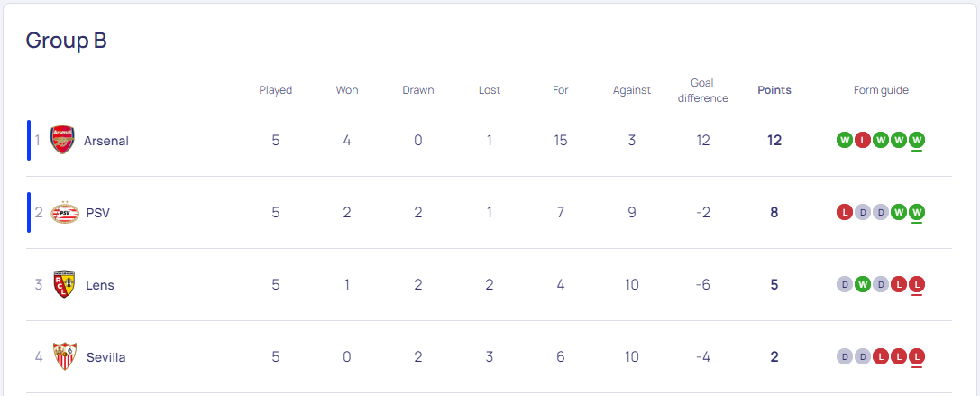Click Arsenal's red L form badge

[863, 140]
